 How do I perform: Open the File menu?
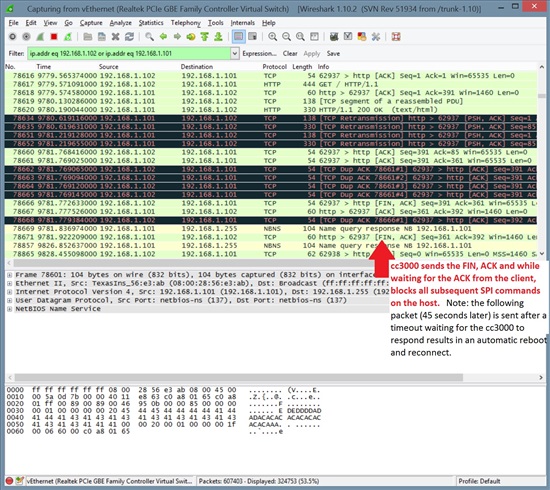tap(14, 23)
